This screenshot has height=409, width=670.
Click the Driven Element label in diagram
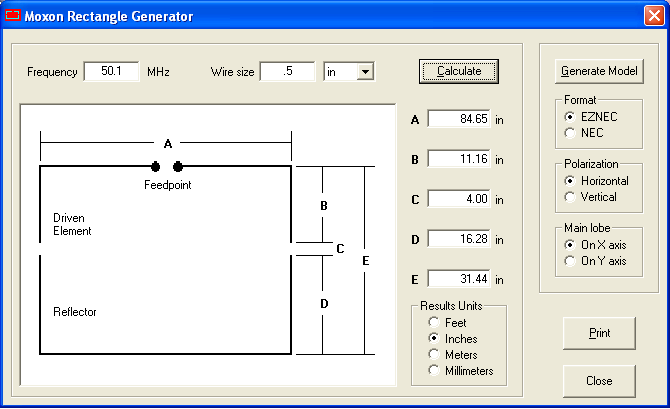pos(72,224)
